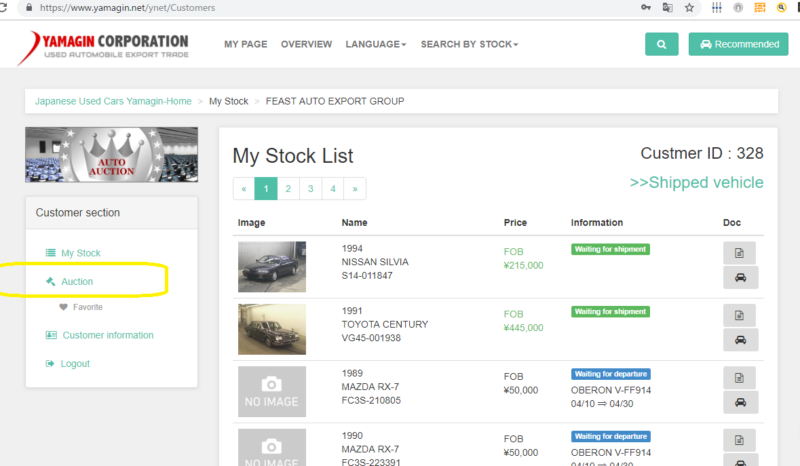Click the list icon beside My Stock
Image resolution: width=800 pixels, height=466 pixels.
point(51,253)
